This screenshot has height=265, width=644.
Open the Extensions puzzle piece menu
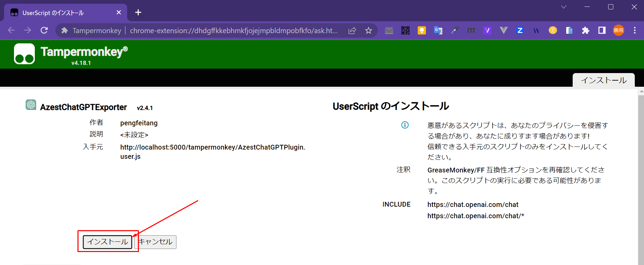click(x=586, y=30)
